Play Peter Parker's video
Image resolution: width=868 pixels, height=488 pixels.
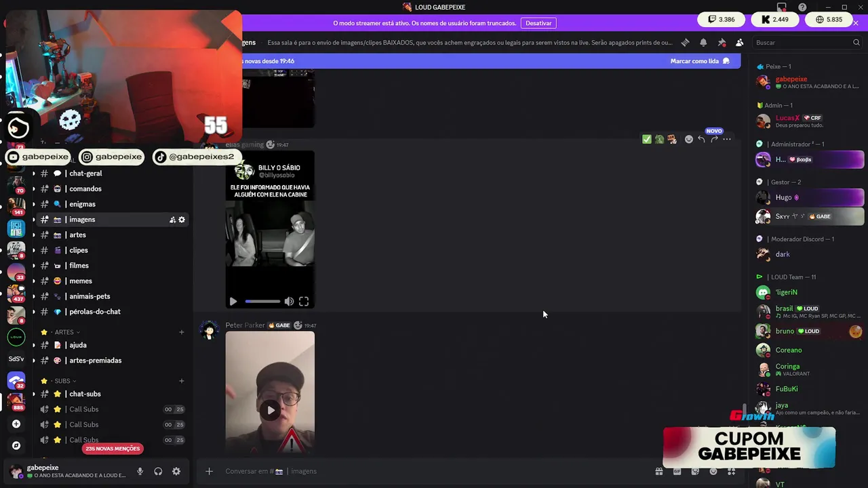click(271, 409)
